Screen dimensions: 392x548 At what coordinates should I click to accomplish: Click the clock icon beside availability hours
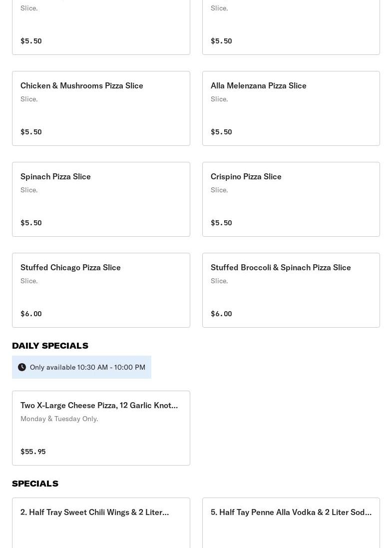point(22,367)
